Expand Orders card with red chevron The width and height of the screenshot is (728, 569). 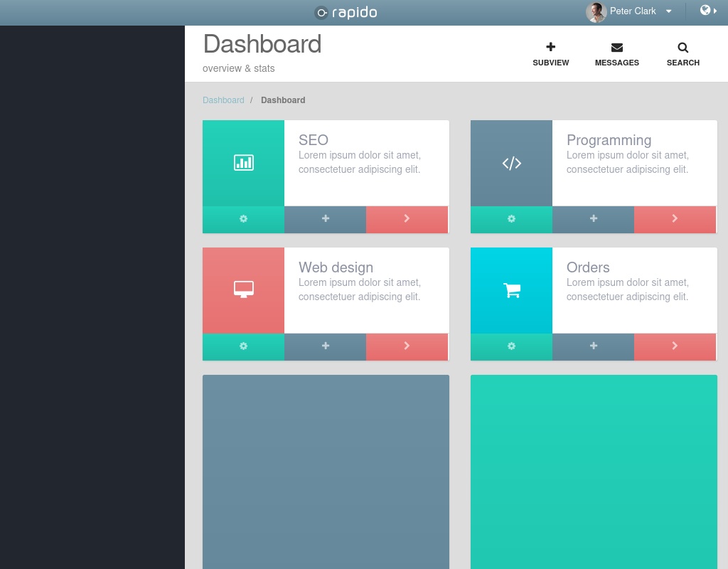pos(675,346)
